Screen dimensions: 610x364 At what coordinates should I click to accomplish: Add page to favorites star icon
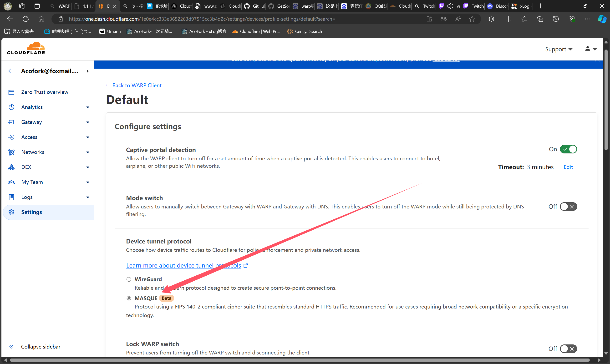coord(472,19)
